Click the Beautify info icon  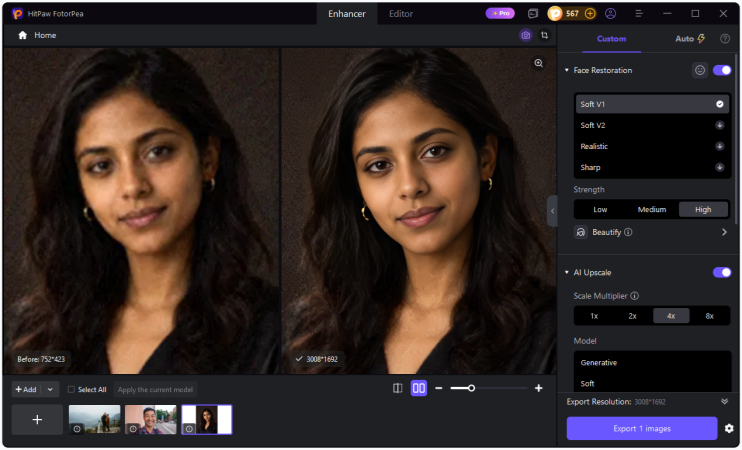click(x=628, y=232)
